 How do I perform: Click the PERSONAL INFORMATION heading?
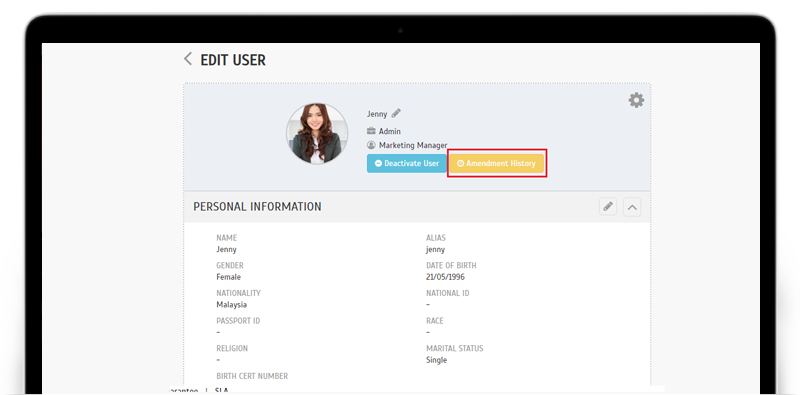click(257, 207)
